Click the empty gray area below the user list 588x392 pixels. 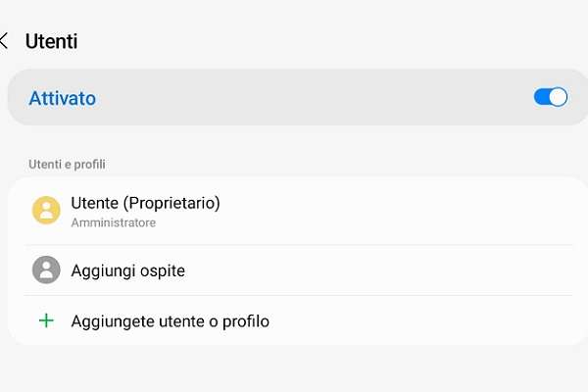[294, 370]
